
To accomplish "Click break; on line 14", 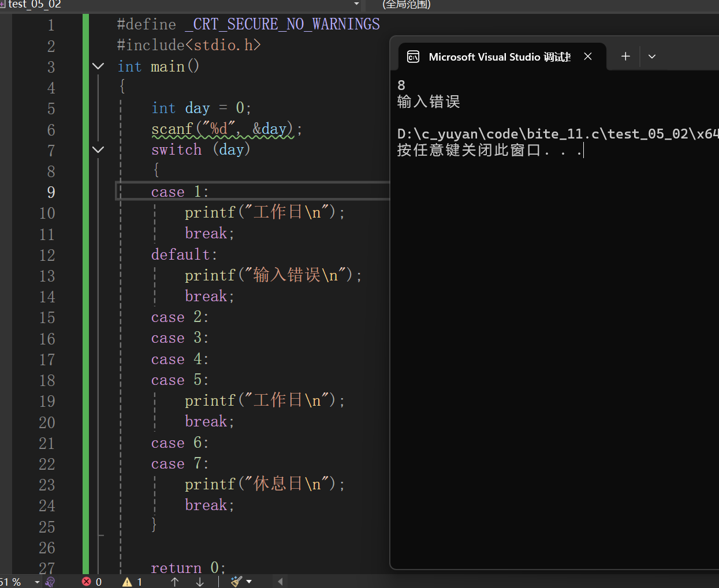I will [x=210, y=296].
